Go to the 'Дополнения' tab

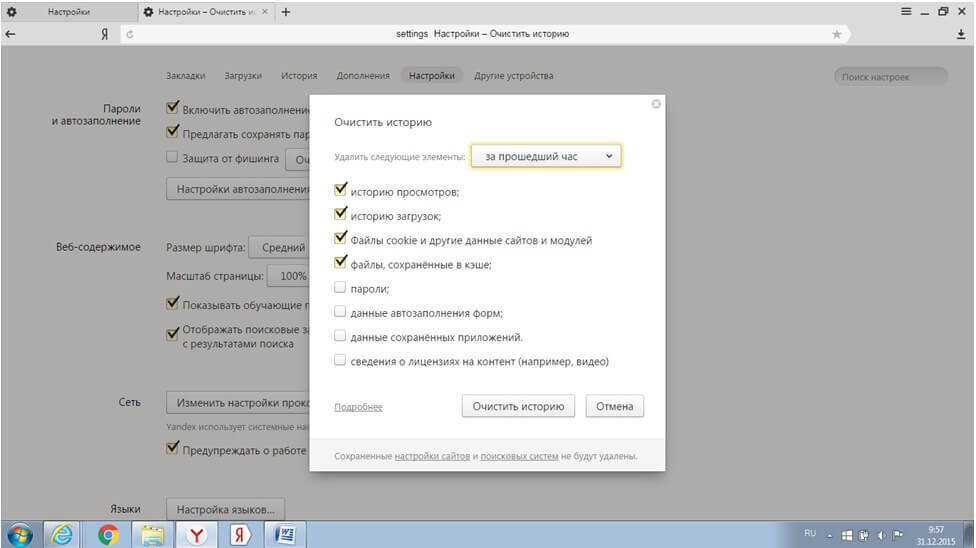coord(363,76)
